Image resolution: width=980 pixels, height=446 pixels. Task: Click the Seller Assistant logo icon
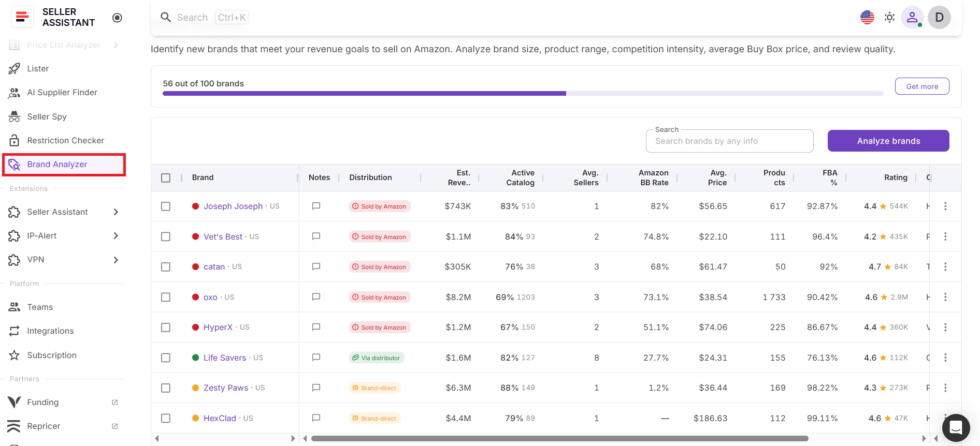tap(22, 17)
